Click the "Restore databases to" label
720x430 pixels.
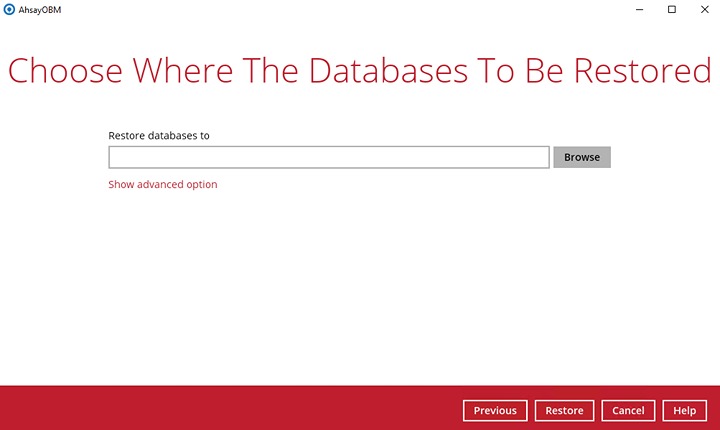tap(158, 135)
